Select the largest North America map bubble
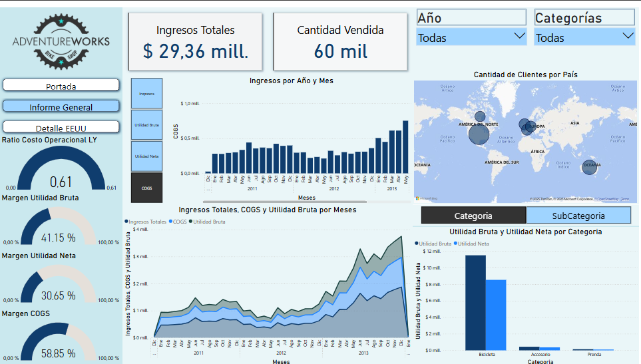 click(x=479, y=134)
